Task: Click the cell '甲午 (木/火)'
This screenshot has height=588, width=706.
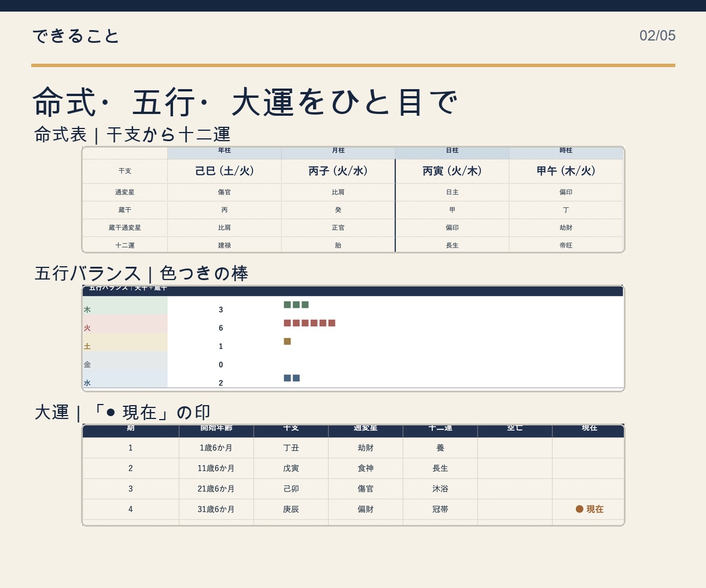Action: pyautogui.click(x=566, y=171)
